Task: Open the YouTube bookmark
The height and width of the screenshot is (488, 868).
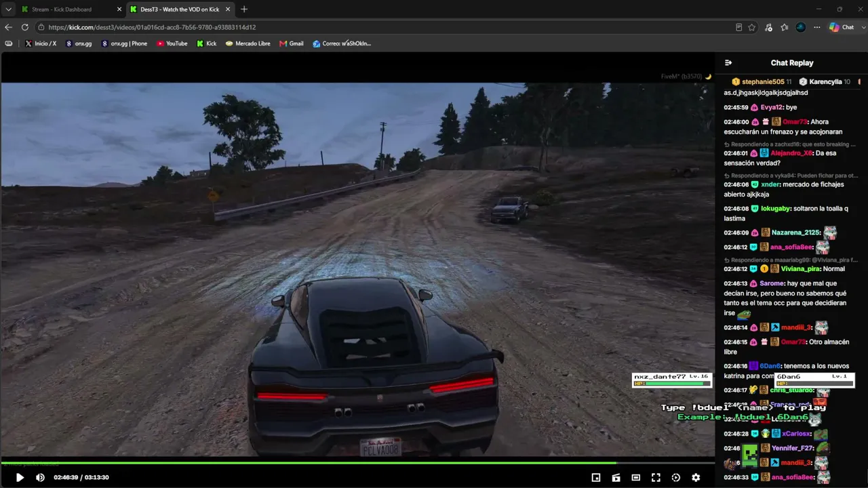Action: 172,43
